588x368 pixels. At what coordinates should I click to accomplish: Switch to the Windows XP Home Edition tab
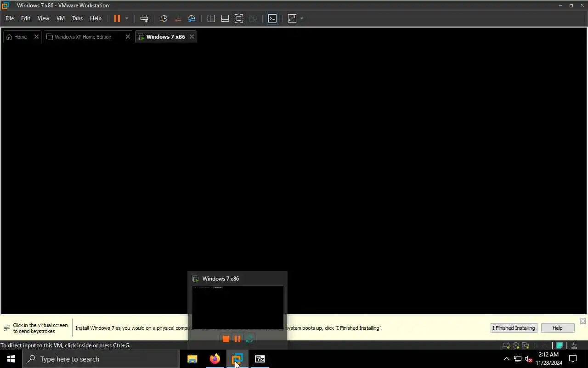point(83,37)
